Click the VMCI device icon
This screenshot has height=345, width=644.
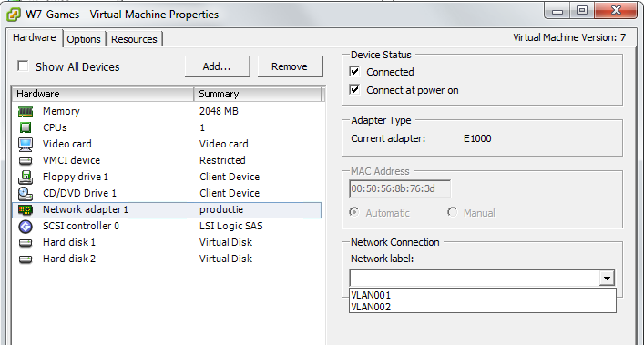(x=26, y=161)
